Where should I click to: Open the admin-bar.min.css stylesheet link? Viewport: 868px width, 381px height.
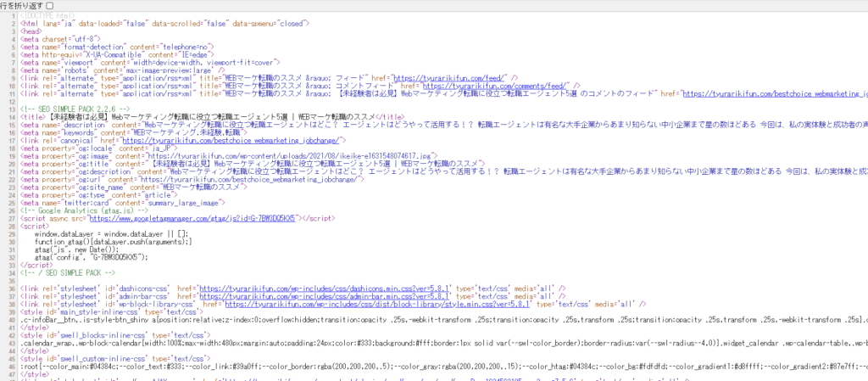point(325,296)
